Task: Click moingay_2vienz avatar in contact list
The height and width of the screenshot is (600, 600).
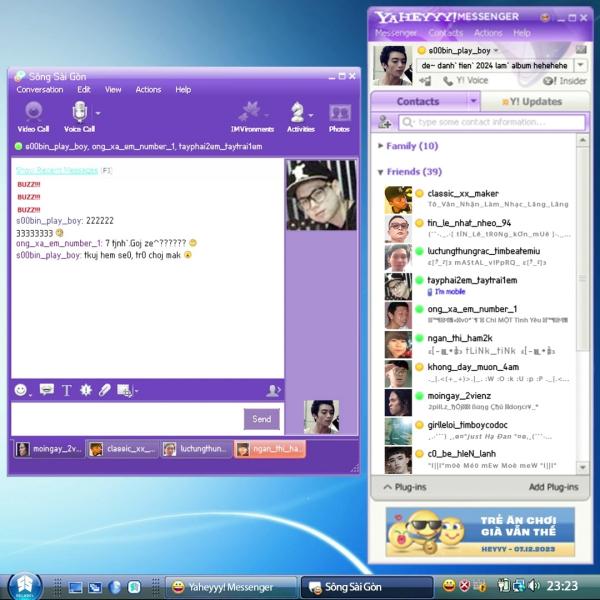Action: pyautogui.click(x=398, y=402)
